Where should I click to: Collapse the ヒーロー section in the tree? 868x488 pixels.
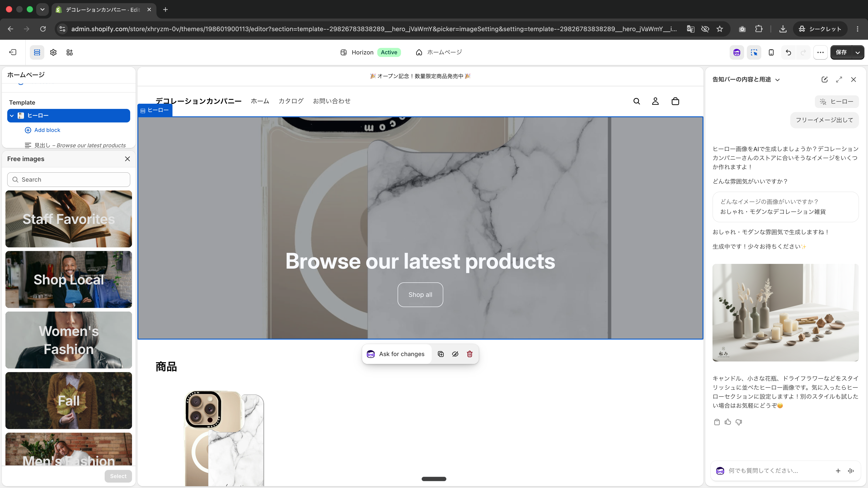[12, 115]
